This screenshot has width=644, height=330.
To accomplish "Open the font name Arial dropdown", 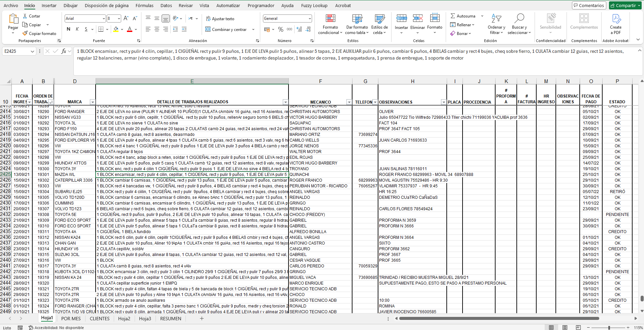I will click(x=104, y=19).
